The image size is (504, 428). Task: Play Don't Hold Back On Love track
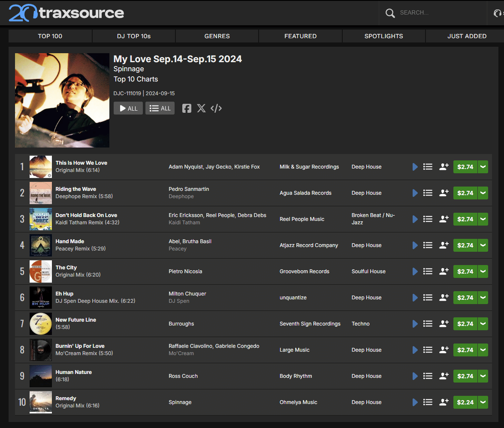[x=415, y=219]
